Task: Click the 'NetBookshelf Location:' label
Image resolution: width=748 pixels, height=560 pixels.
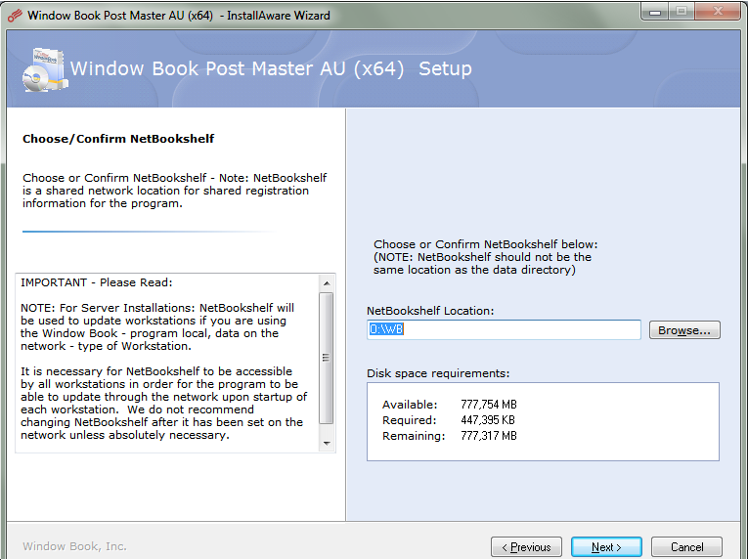Action: [430, 311]
